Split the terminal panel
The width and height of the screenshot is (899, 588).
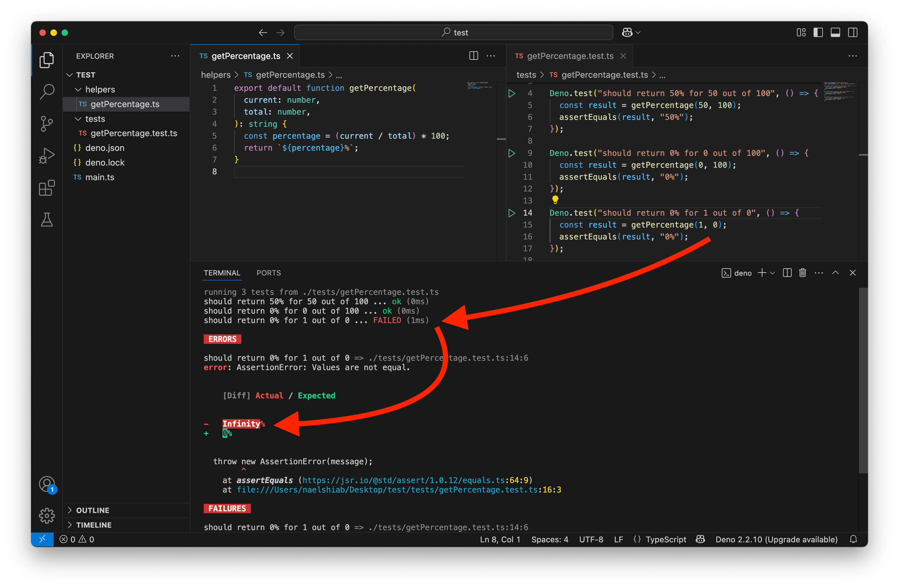787,273
